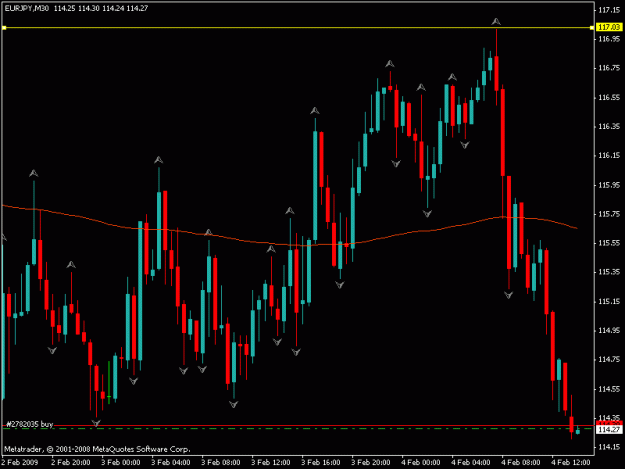The image size is (625, 469).
Task: Click the current price tag 114.27
Action: tap(609, 430)
